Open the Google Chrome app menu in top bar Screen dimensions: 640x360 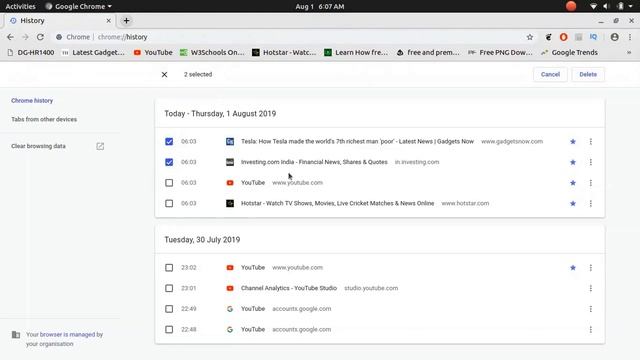click(78, 7)
